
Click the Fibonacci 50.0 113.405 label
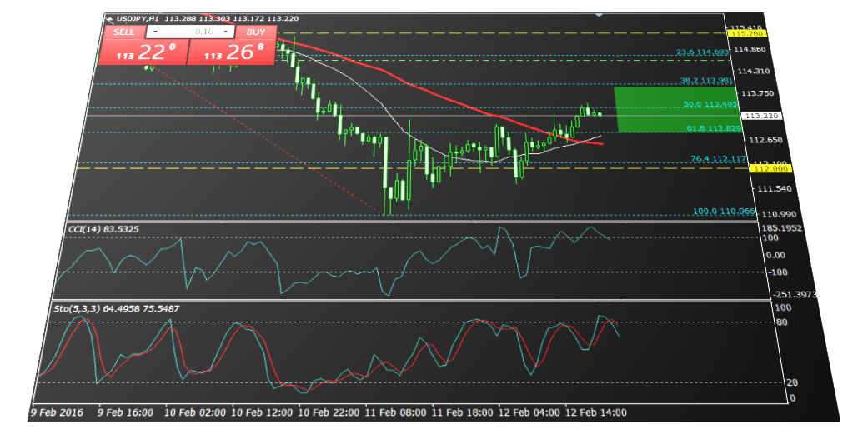coord(710,104)
